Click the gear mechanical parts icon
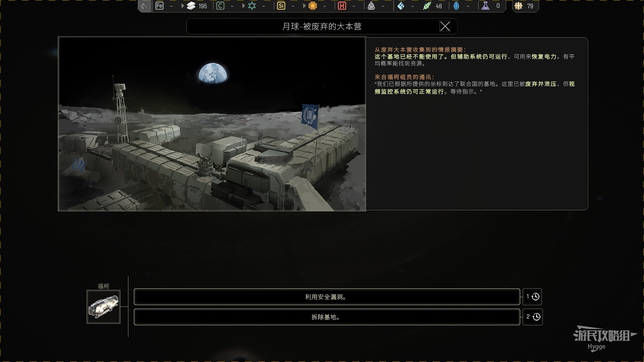This screenshot has width=644, height=362. pos(252,6)
